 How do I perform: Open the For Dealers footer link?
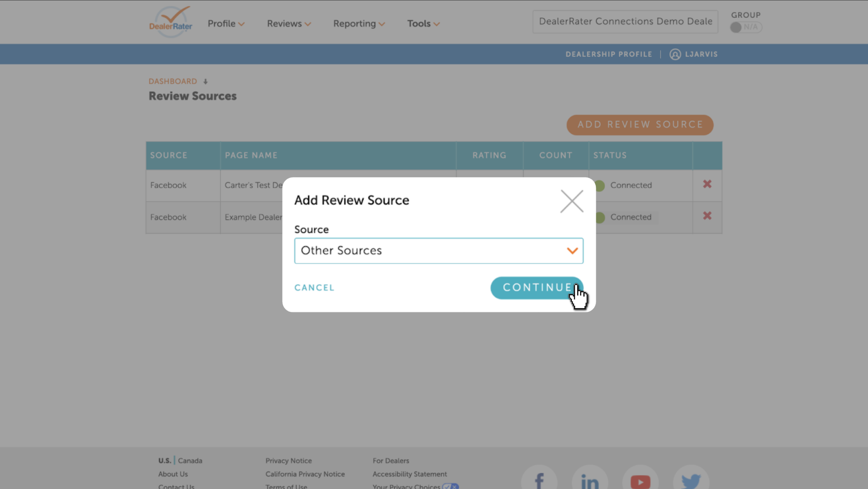click(391, 461)
